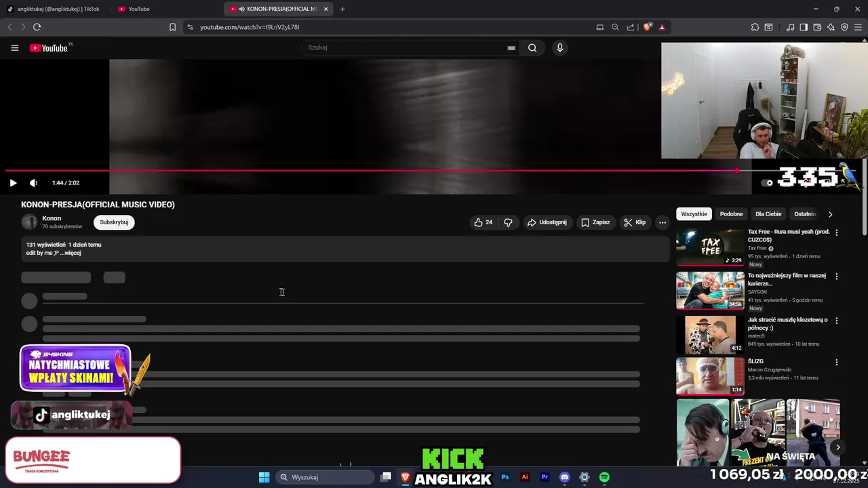The image size is (868, 488).
Task: Save video using Zapisz button
Action: [x=595, y=222]
